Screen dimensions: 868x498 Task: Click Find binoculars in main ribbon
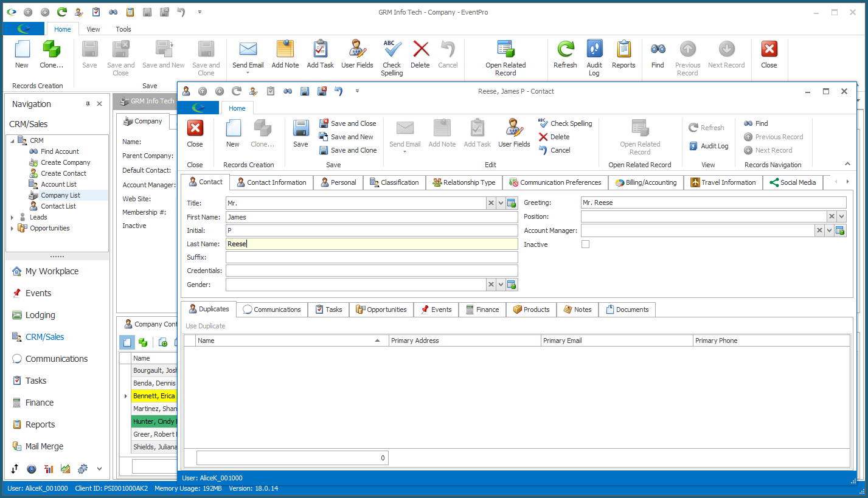pyautogui.click(x=658, y=55)
